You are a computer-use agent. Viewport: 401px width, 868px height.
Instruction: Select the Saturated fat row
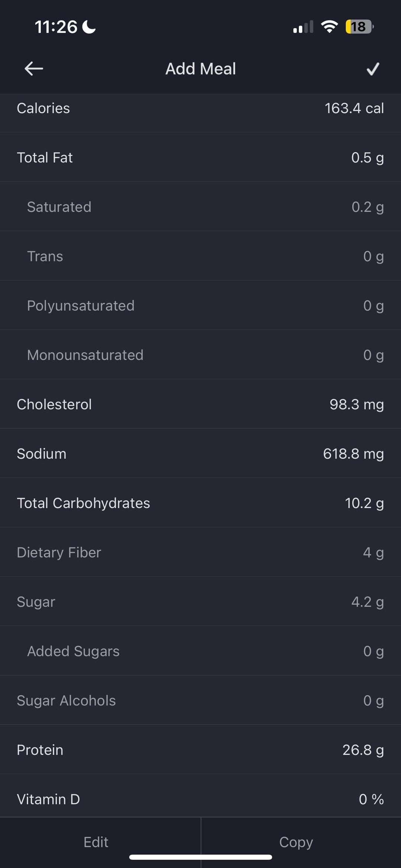(x=200, y=207)
